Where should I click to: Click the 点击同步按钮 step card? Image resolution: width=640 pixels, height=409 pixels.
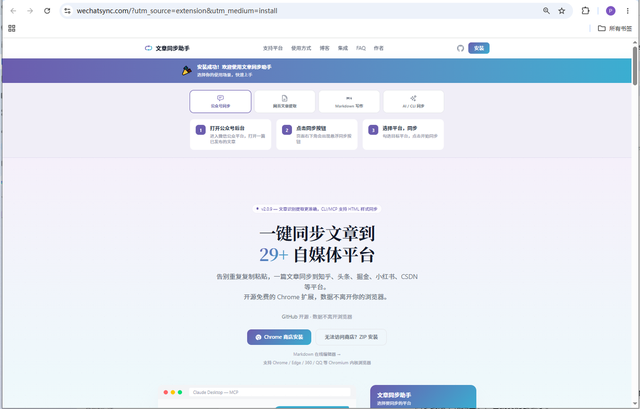point(317,134)
